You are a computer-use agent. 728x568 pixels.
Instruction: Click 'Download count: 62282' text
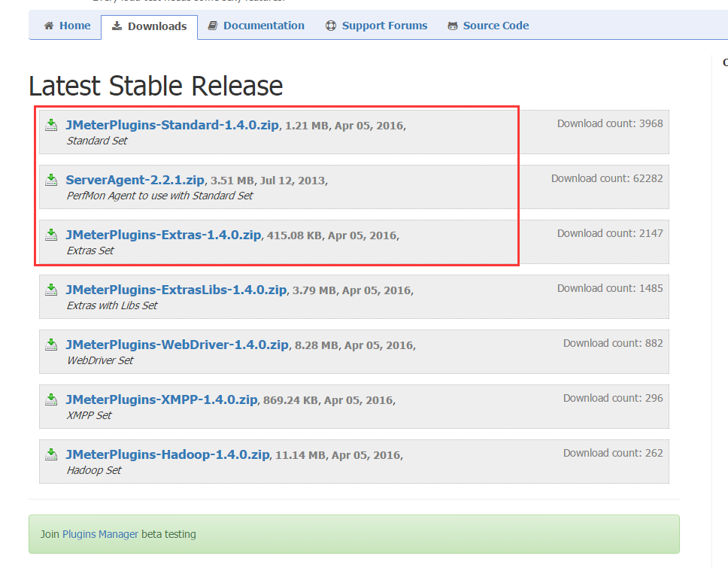coord(607,178)
